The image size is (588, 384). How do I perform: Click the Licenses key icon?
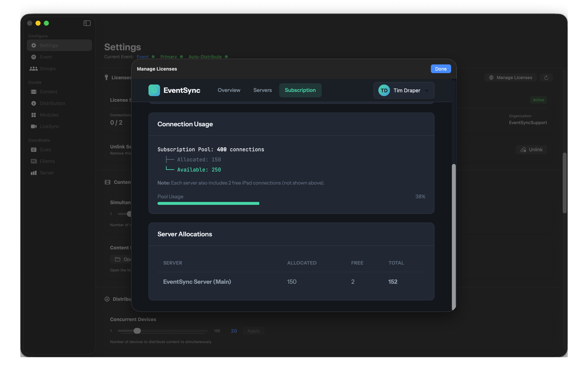pos(106,77)
